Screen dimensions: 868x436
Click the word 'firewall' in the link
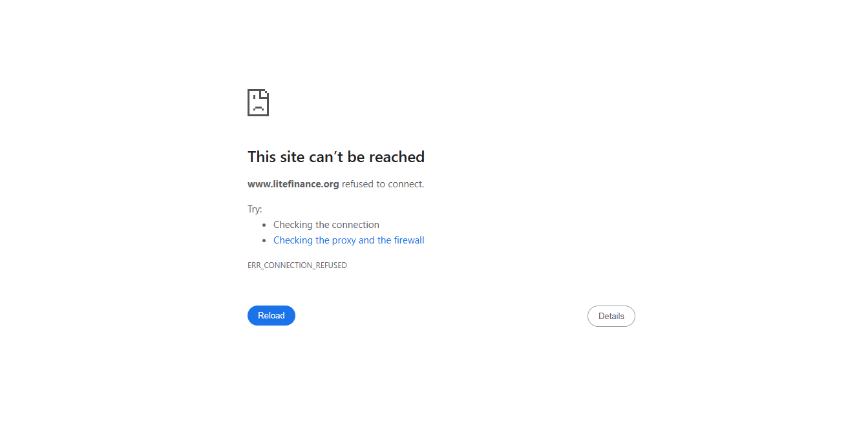click(x=409, y=240)
